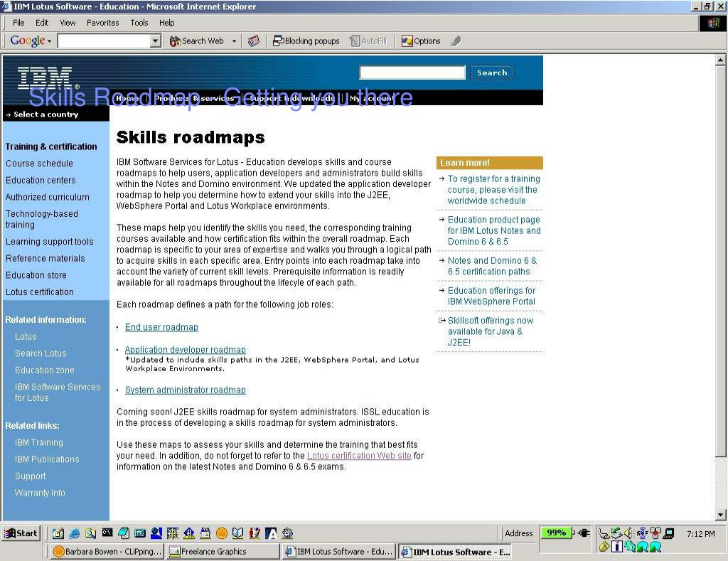Open the command prompt quick launch icon
This screenshot has height=561, width=728.
[x=107, y=533]
